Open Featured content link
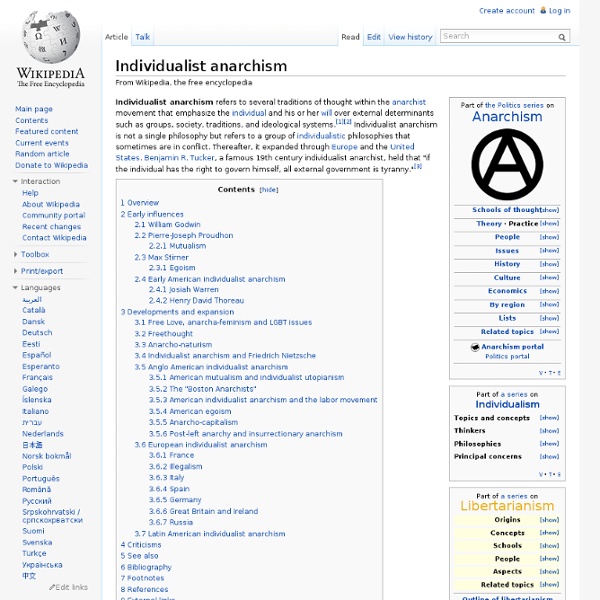 tap(47, 131)
